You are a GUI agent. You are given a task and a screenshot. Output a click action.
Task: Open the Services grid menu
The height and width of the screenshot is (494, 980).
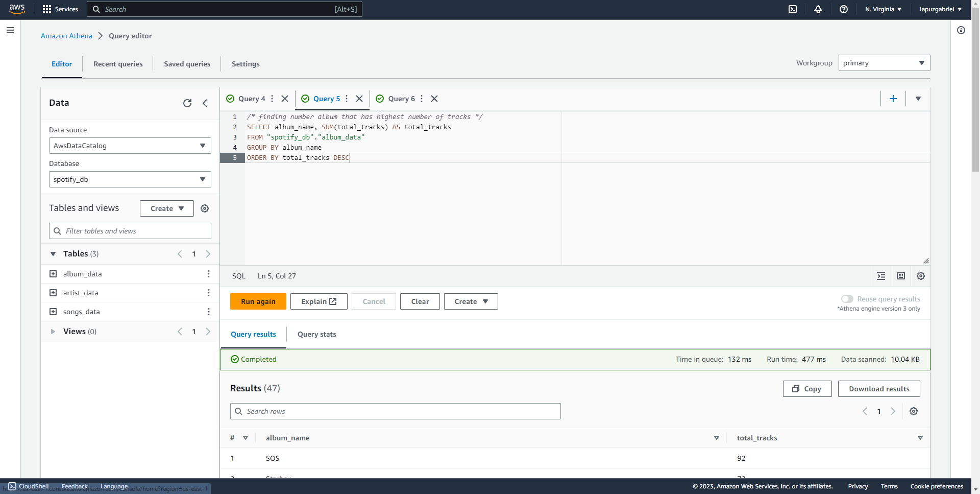click(x=60, y=9)
